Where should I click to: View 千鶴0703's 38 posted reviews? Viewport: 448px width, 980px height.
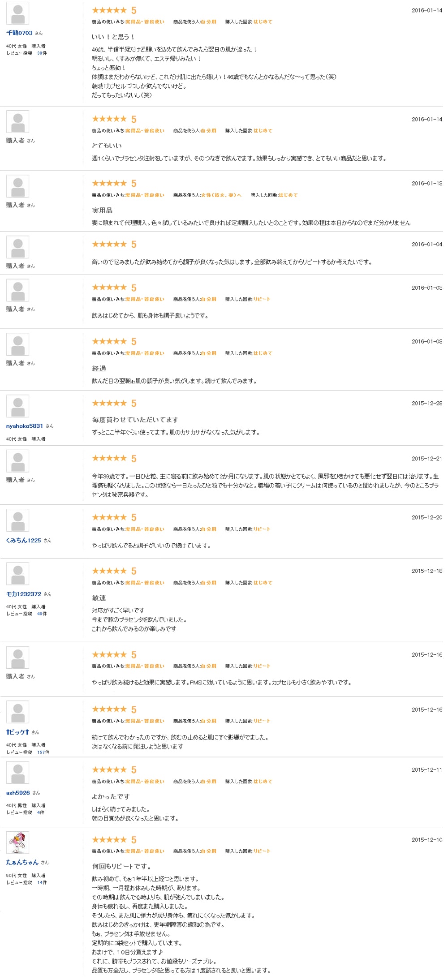[42, 53]
